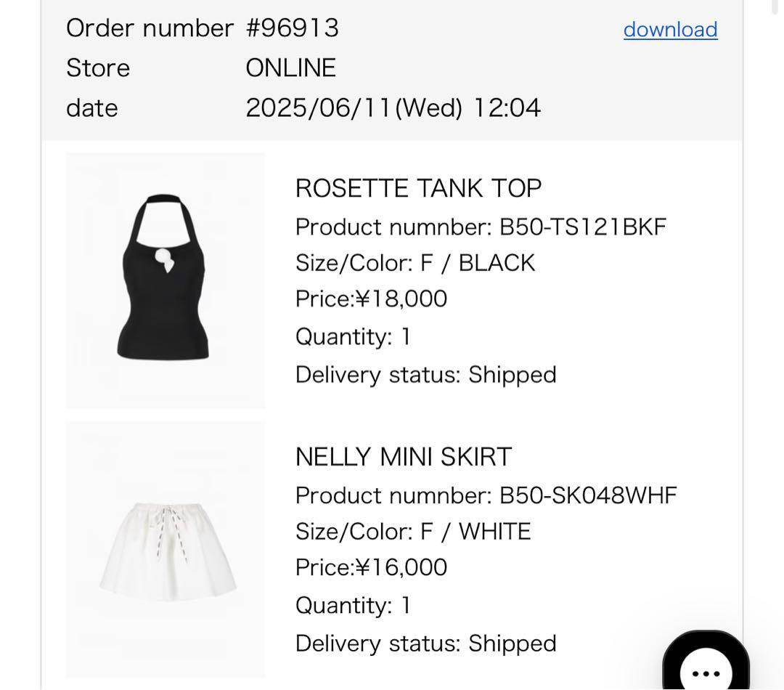Open the ROSETTE TANK TOP product page

pyautogui.click(x=418, y=187)
